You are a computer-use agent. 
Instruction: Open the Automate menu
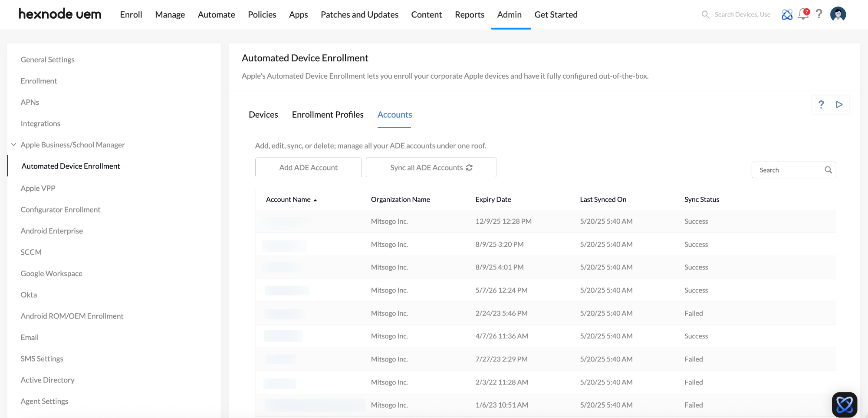pos(216,15)
